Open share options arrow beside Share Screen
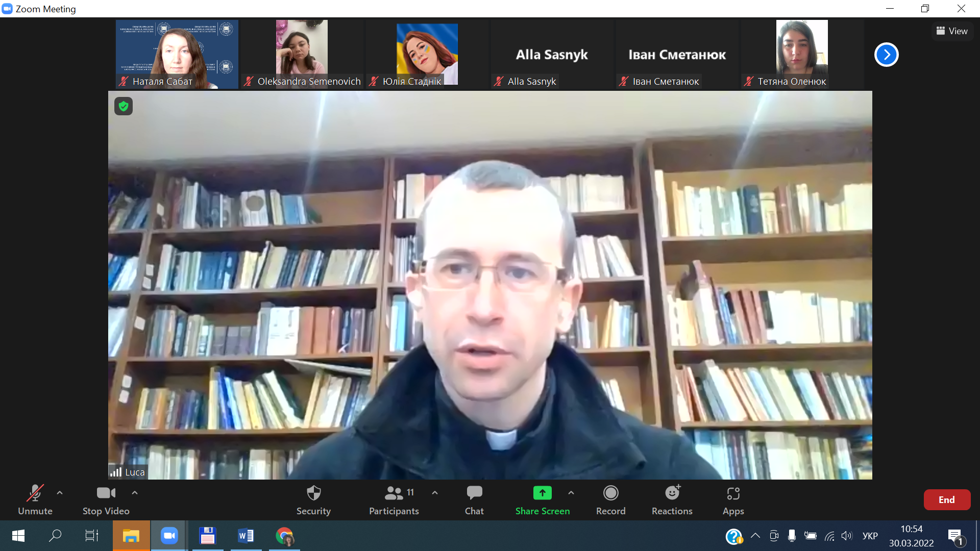The width and height of the screenshot is (980, 551). (571, 493)
